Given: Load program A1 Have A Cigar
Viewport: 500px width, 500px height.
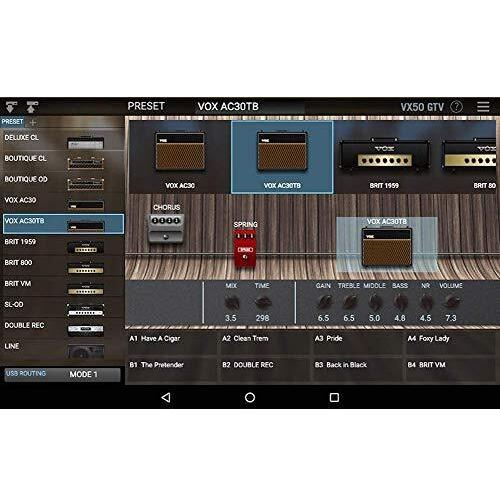Looking at the screenshot, I should click(172, 343).
